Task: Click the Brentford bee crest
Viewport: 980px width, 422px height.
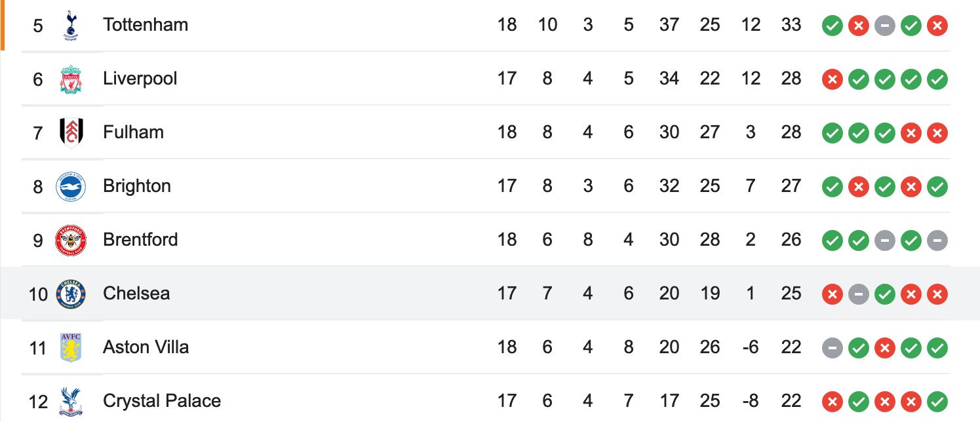Action: [70, 240]
